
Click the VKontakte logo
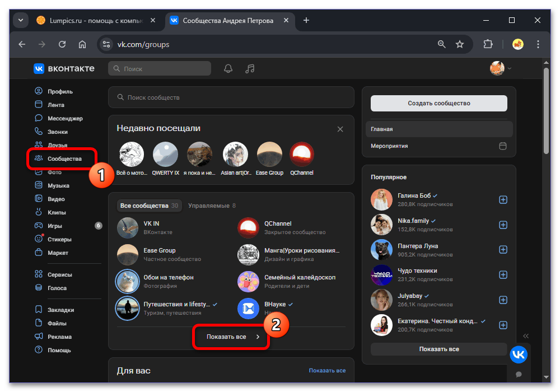pyautogui.click(x=64, y=68)
